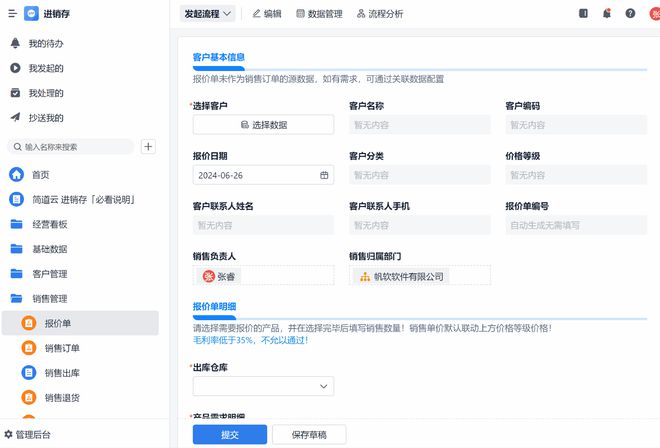This screenshot has height=448, width=660.
Task: Click the 保存草稿 button
Action: point(309,435)
